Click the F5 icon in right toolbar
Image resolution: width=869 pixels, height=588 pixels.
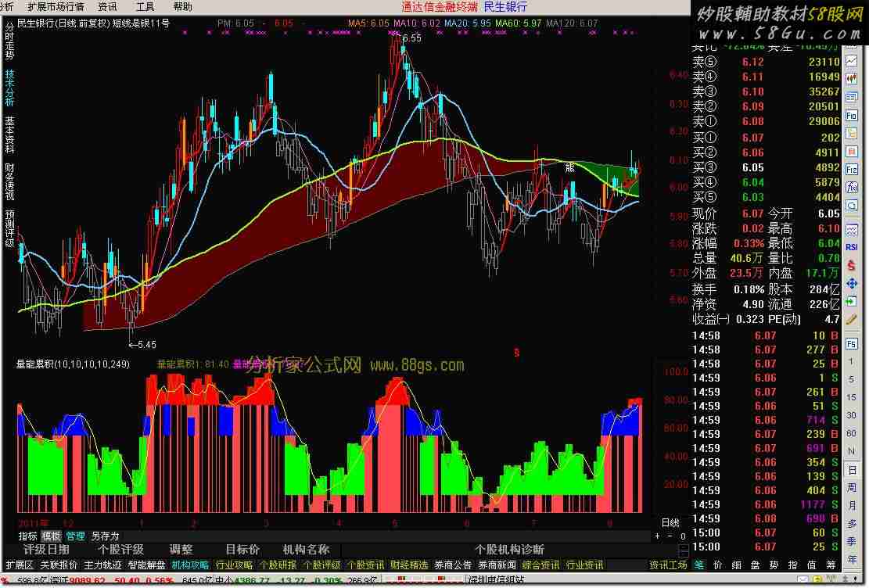point(851,343)
